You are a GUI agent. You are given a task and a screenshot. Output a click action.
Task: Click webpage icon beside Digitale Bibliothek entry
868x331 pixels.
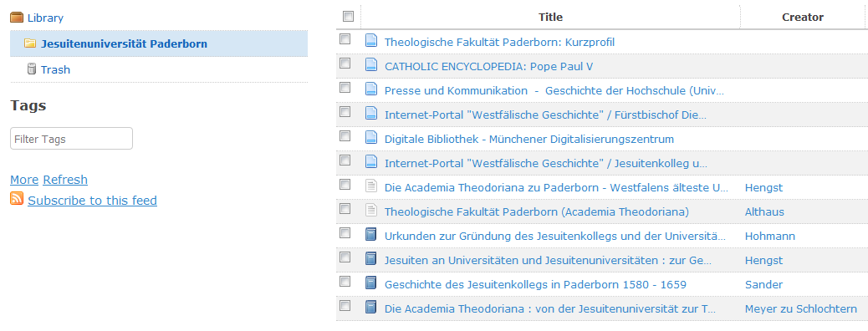(x=371, y=138)
